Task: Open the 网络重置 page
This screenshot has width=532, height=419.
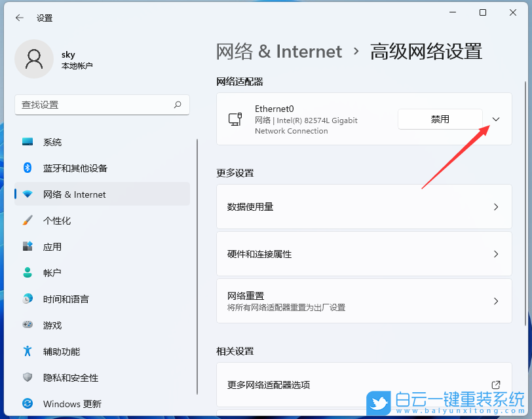Action: [496, 302]
